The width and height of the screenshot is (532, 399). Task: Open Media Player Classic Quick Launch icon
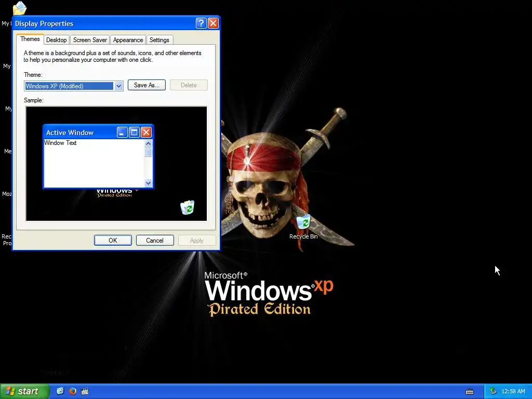click(x=85, y=391)
